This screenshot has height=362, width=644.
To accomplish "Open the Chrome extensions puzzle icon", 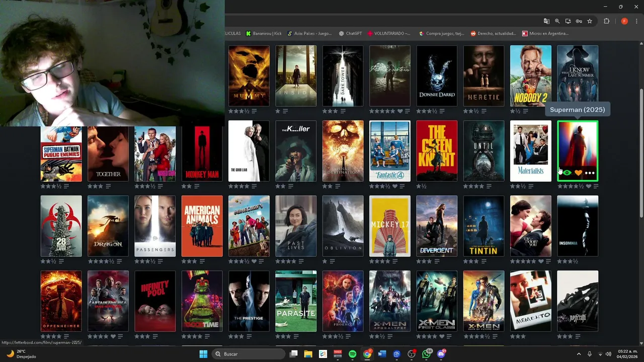I will [606, 21].
